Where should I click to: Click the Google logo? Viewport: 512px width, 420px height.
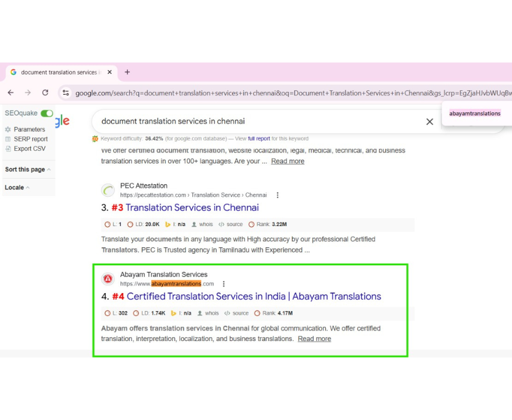62,121
